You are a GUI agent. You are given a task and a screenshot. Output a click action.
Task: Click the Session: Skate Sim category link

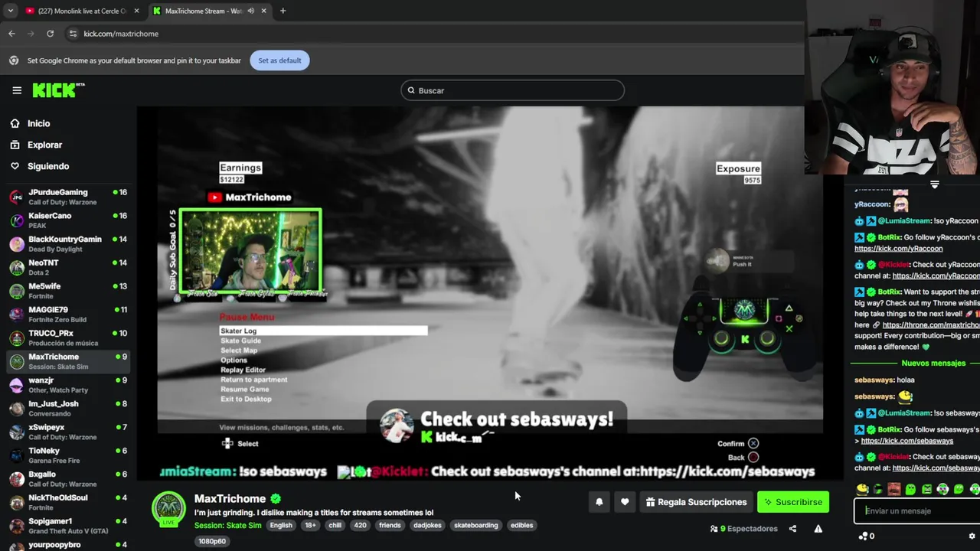click(x=227, y=525)
